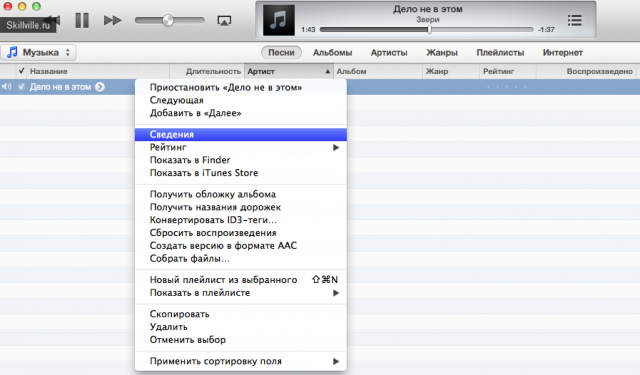Image resolution: width=640 pixels, height=375 pixels.
Task: Seek using the playback progress bar knob
Action: [x=429, y=29]
